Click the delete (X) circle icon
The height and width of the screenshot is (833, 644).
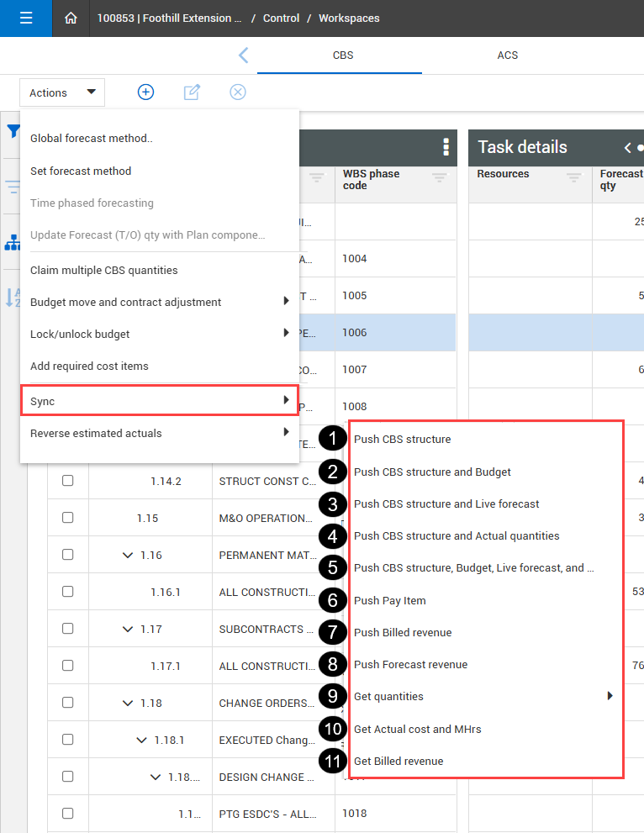[238, 92]
